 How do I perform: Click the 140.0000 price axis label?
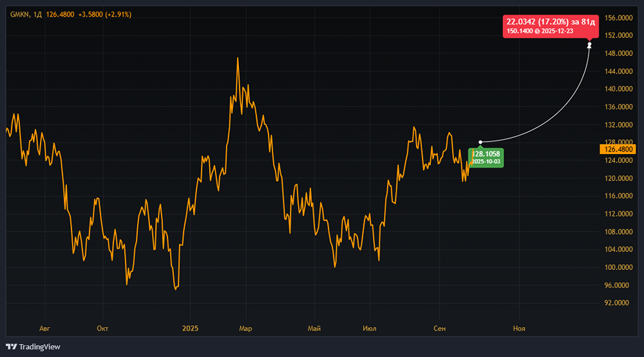pyautogui.click(x=618, y=89)
